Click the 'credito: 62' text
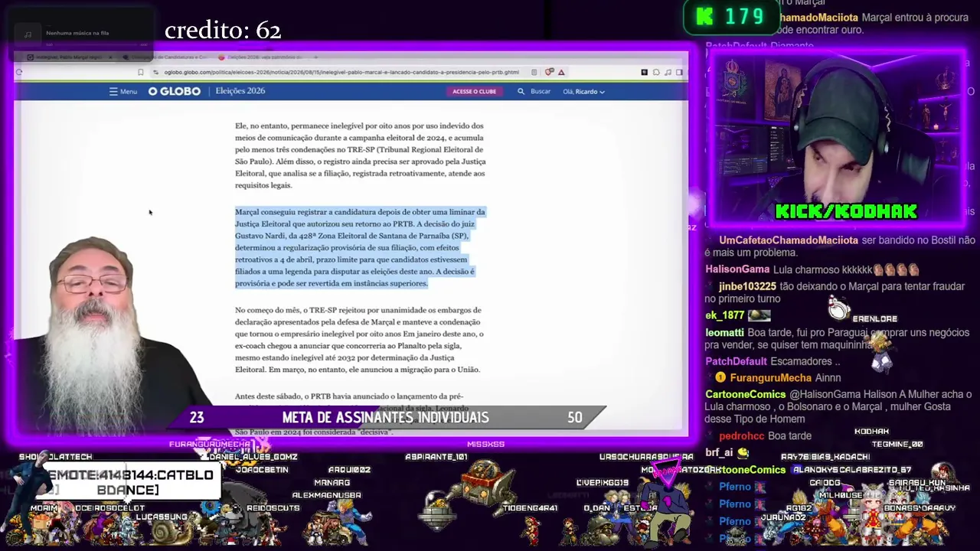Image resolution: width=980 pixels, height=551 pixels. (223, 31)
